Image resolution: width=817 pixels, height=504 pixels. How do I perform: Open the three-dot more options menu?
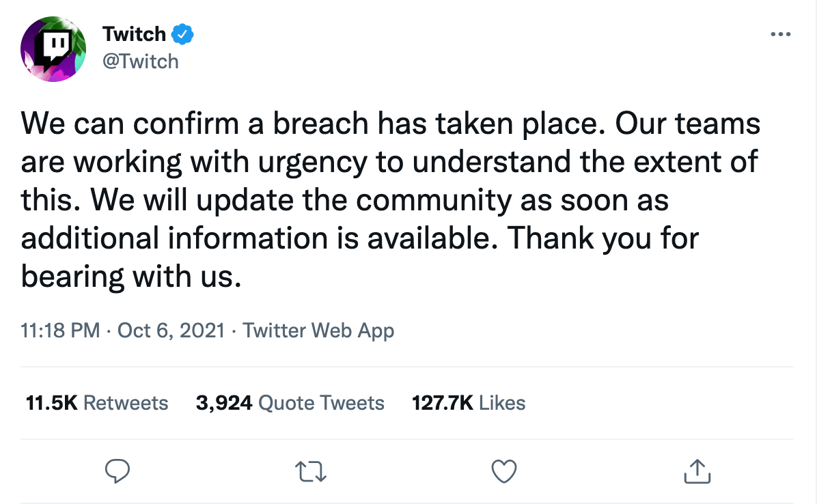tap(780, 34)
